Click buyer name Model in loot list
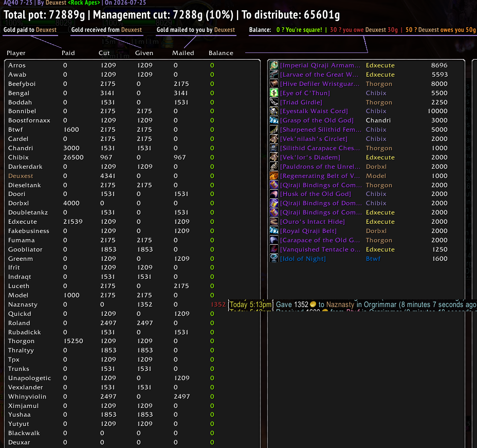The image size is (477, 448). tap(376, 176)
